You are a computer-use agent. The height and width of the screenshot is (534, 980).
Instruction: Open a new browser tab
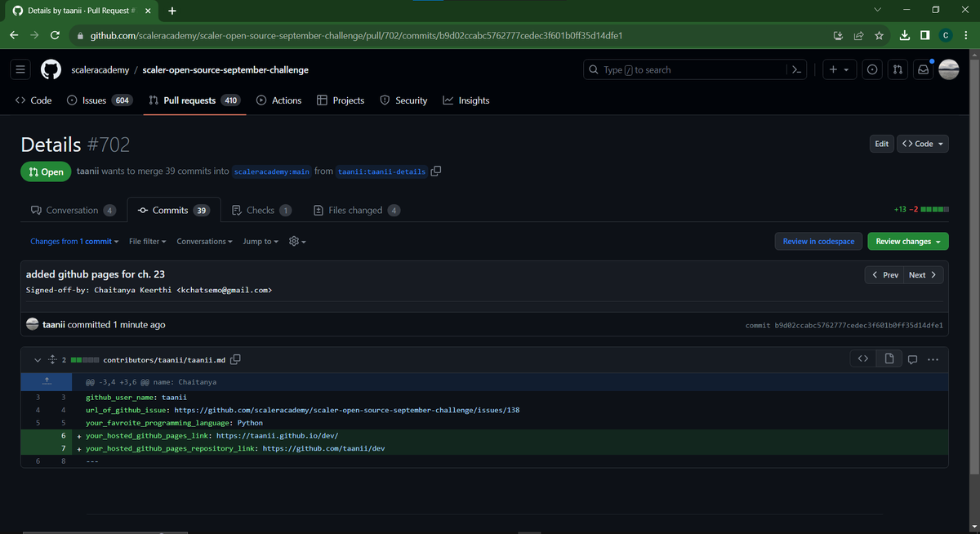(x=171, y=11)
